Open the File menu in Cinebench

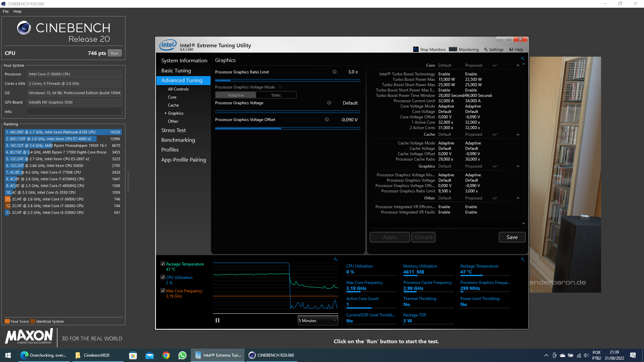click(6, 11)
